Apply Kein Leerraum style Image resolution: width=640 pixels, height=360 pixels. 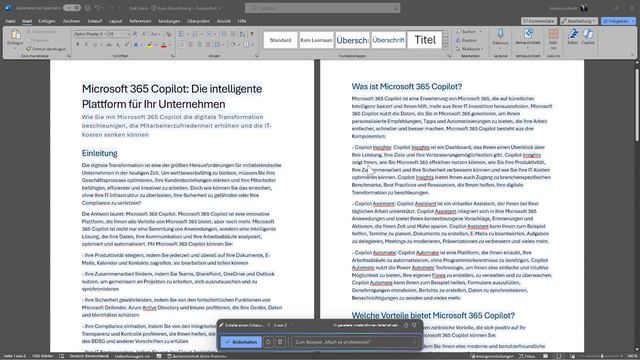(316, 40)
